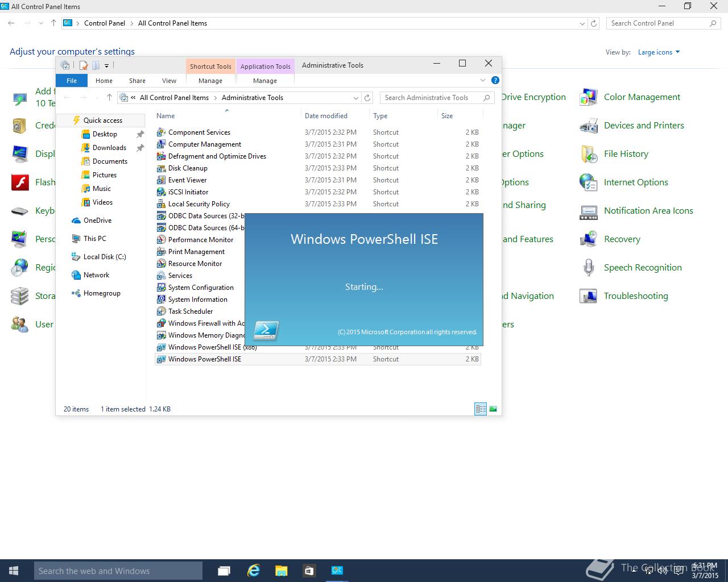This screenshot has width=728, height=582.
Task: Open the Recovery control panel link
Action: click(x=622, y=239)
